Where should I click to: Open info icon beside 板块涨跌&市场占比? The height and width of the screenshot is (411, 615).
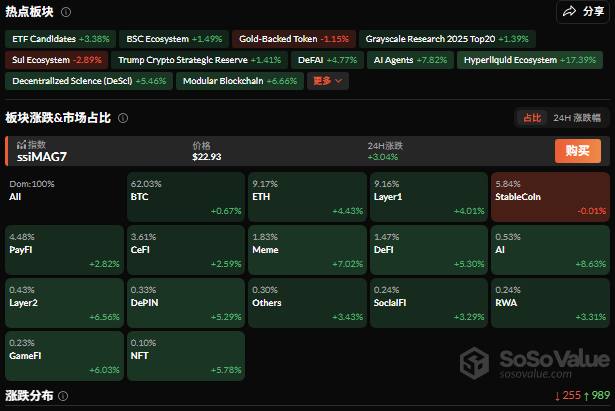[123, 118]
